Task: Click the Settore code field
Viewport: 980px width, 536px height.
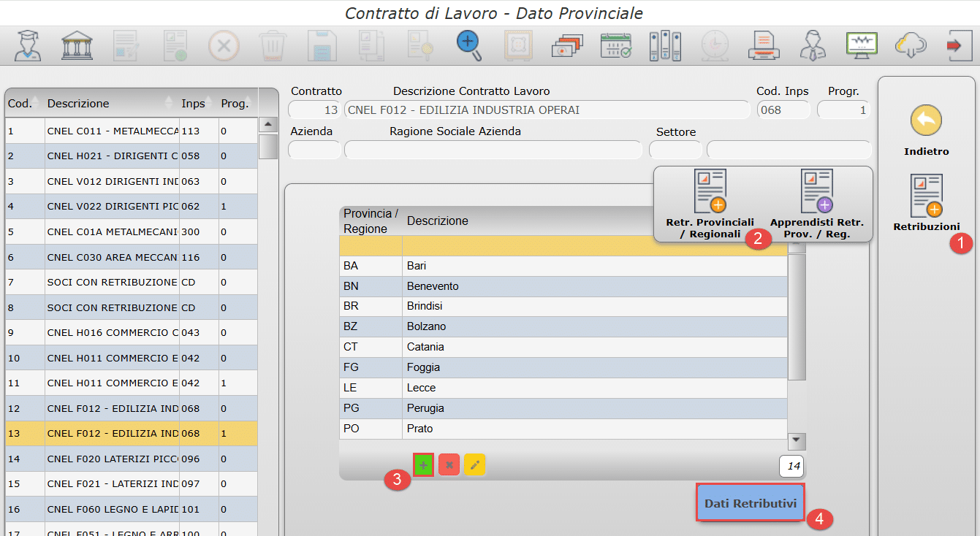Action: (675, 150)
